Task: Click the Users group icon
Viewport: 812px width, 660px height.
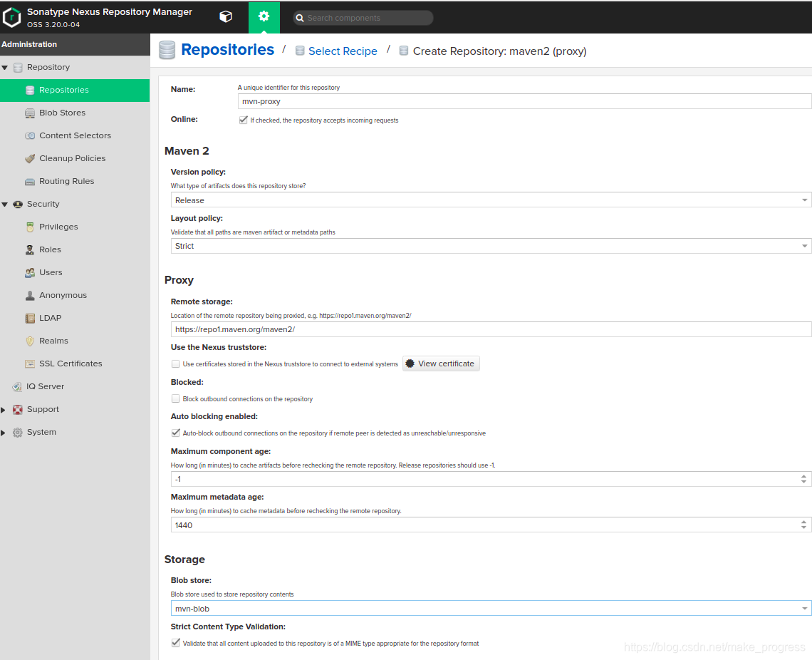Action: (30, 272)
